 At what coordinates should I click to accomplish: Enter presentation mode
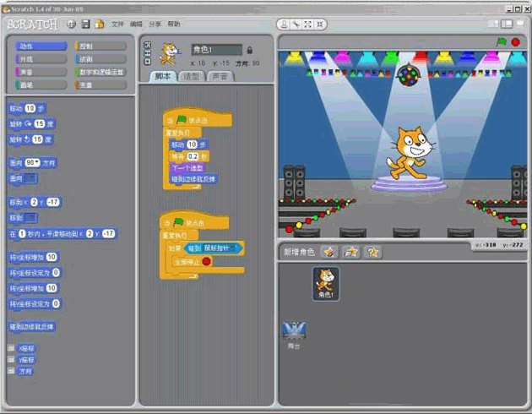point(520,24)
